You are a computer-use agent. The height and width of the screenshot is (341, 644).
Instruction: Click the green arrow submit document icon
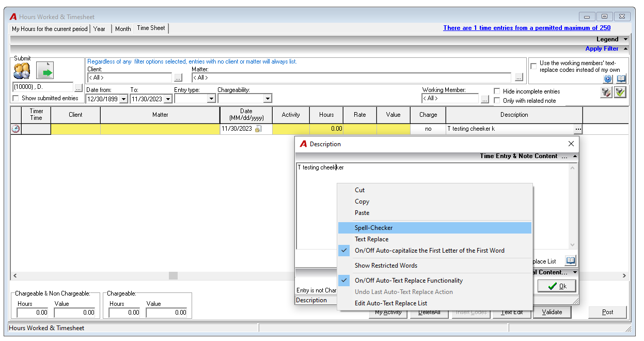pos(45,70)
